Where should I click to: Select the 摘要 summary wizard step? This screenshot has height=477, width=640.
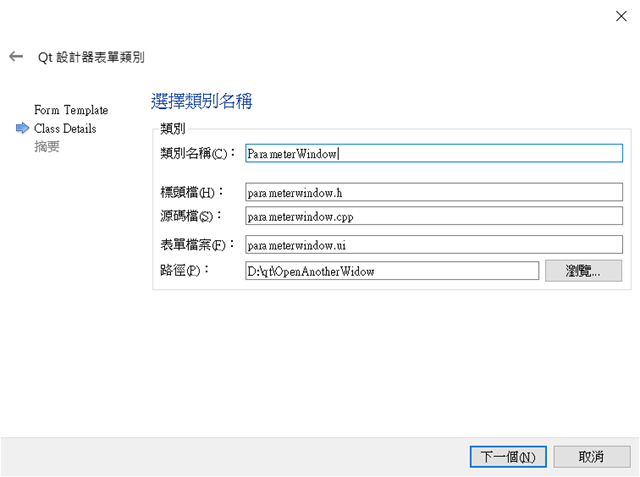[47, 146]
